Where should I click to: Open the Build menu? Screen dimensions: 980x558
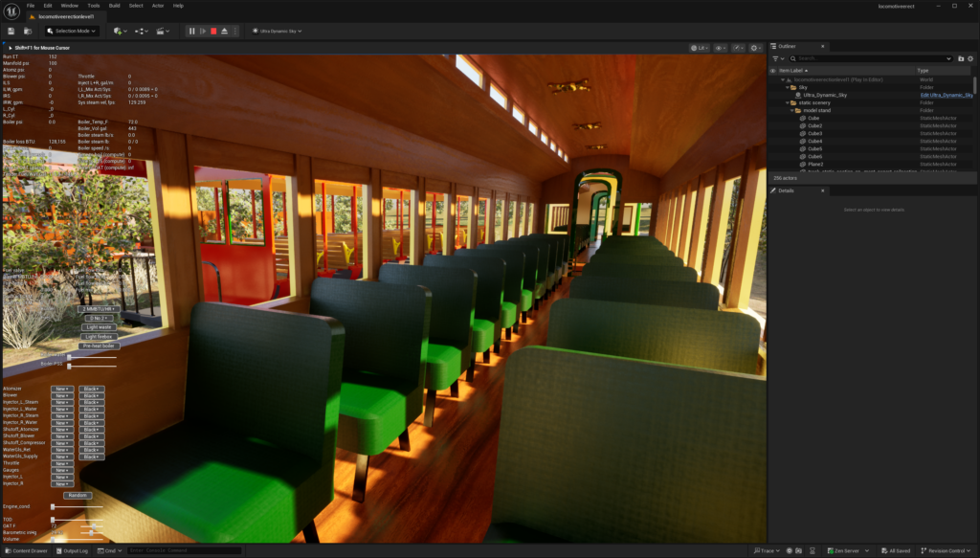click(114, 5)
